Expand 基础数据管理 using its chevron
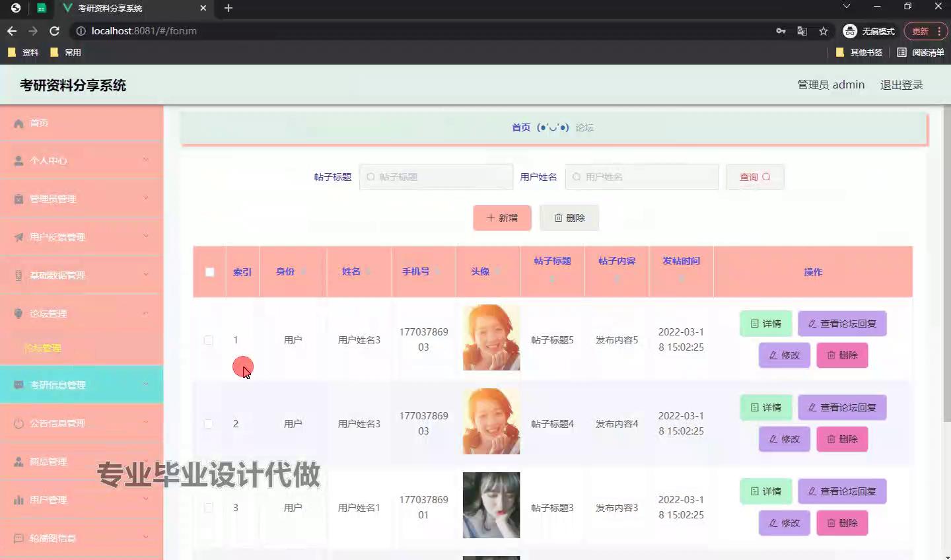The width and height of the screenshot is (951, 560). pos(145,274)
